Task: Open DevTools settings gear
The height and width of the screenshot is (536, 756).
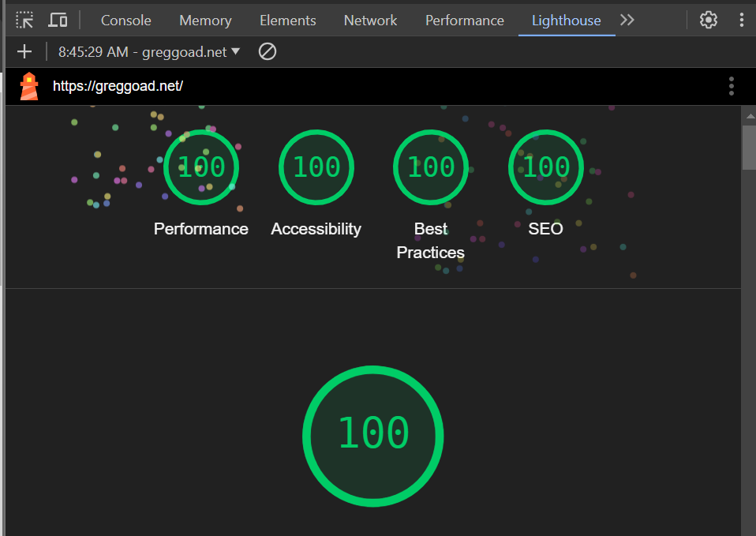Action: pyautogui.click(x=708, y=19)
